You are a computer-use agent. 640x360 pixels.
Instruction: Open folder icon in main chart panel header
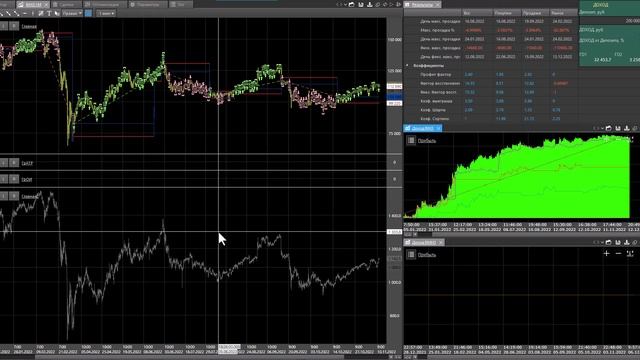click(x=351, y=4)
